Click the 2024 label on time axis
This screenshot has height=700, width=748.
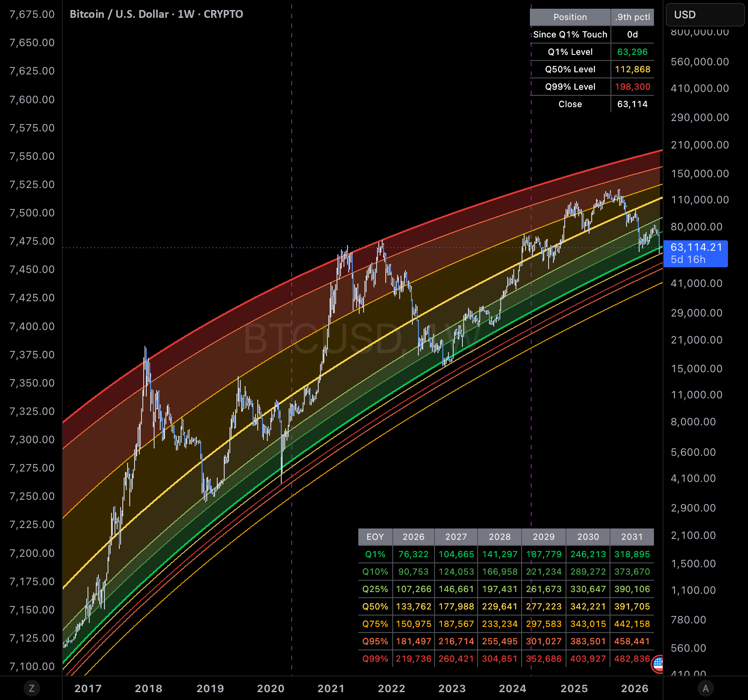(x=512, y=688)
